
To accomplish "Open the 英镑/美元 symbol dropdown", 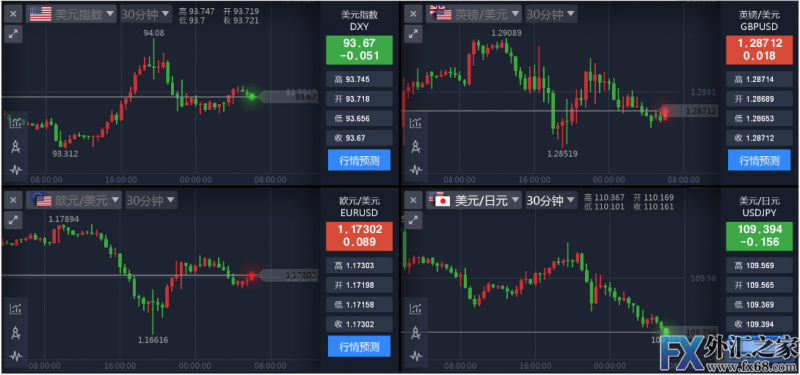I will (x=474, y=14).
